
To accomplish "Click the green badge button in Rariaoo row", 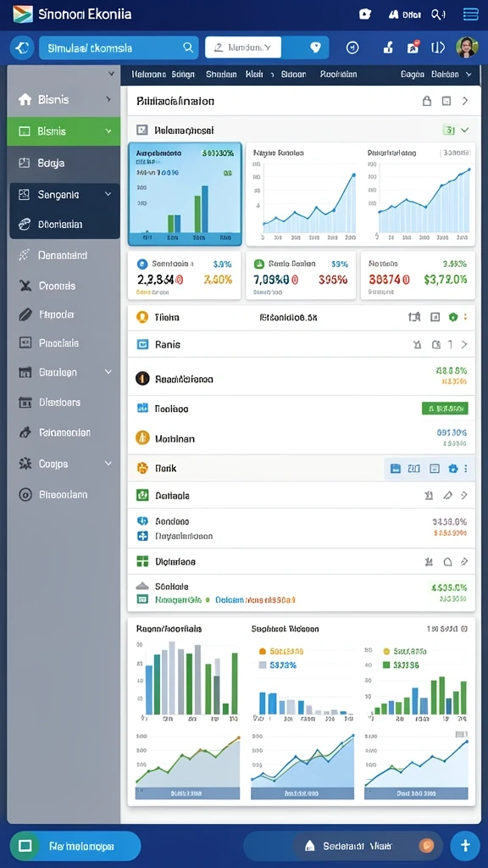I will coord(445,409).
